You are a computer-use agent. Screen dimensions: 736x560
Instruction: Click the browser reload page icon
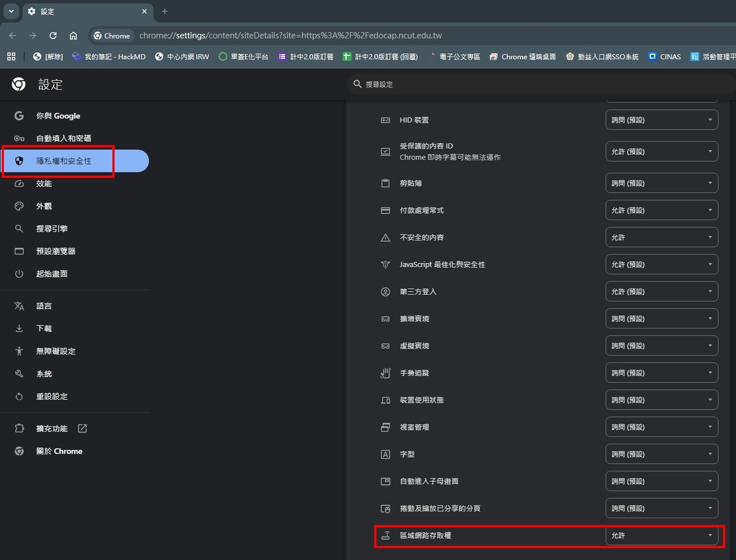pyautogui.click(x=53, y=36)
